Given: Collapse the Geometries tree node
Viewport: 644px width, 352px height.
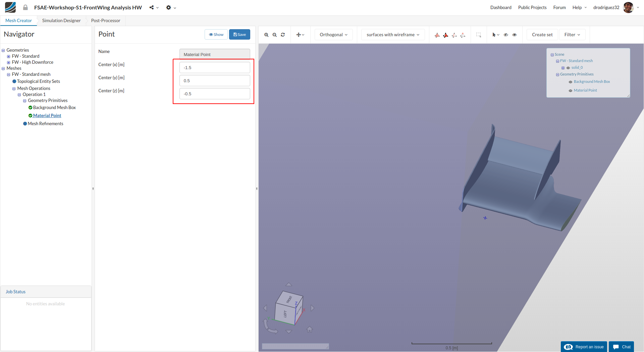Looking at the screenshot, I should click(x=3, y=50).
